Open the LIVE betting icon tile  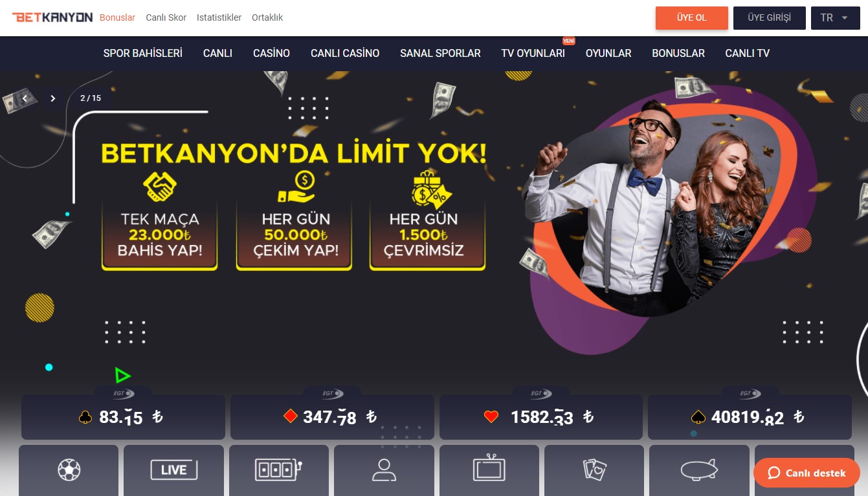173,470
